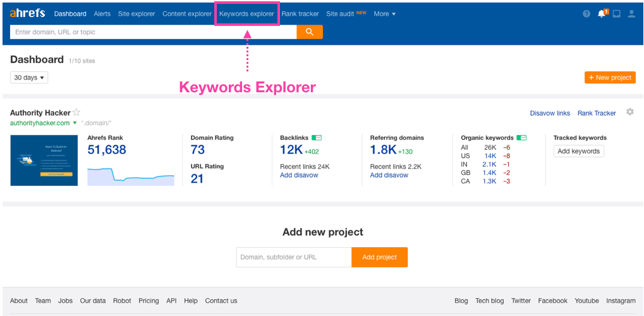Open Content explorer
This screenshot has height=316, width=644.
pos(187,13)
